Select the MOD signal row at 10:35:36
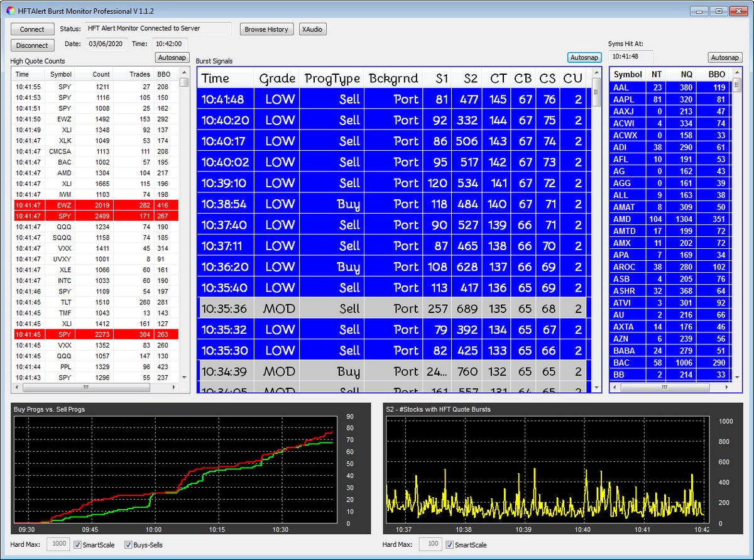Viewport: 754px width, 560px height. [x=393, y=309]
